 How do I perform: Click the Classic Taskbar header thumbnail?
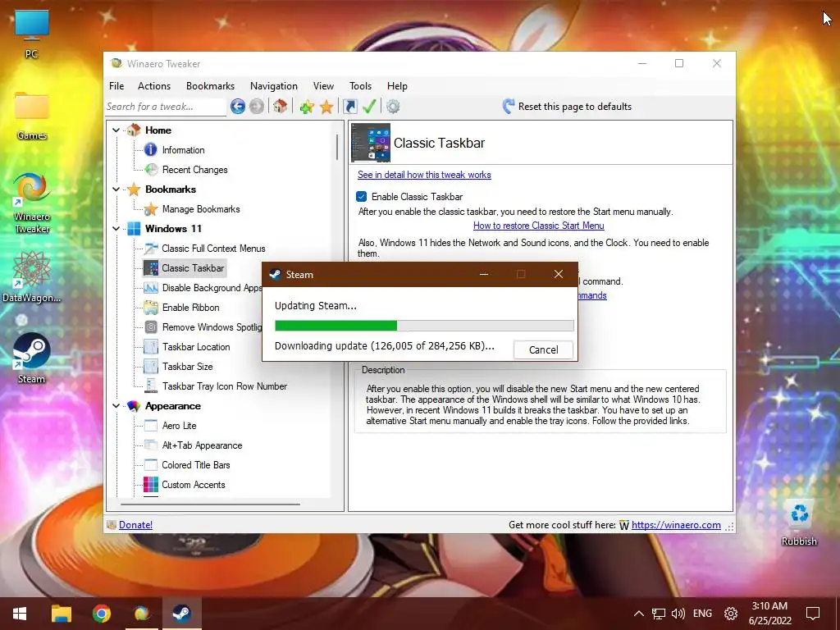pos(371,143)
